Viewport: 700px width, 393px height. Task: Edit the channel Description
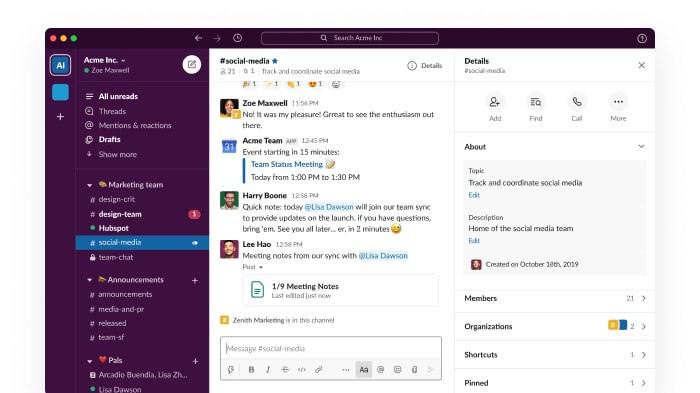pos(474,241)
